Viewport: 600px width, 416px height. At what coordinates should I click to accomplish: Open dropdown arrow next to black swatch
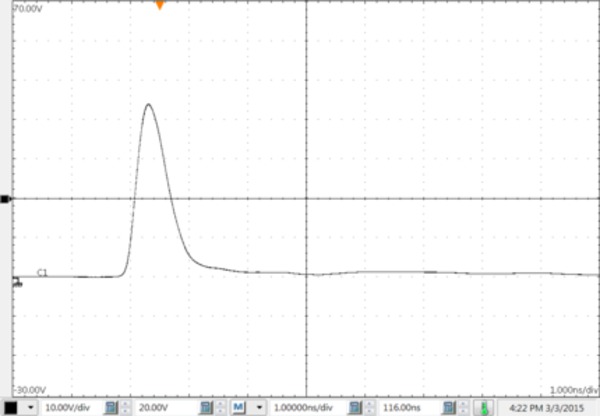tap(31, 408)
